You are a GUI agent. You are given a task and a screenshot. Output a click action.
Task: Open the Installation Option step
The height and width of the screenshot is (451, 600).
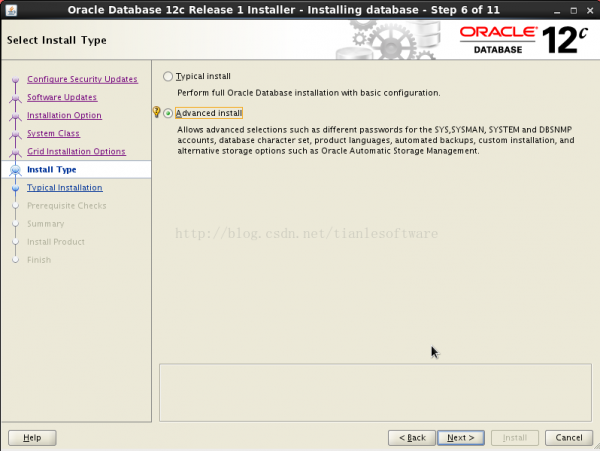pyautogui.click(x=64, y=115)
